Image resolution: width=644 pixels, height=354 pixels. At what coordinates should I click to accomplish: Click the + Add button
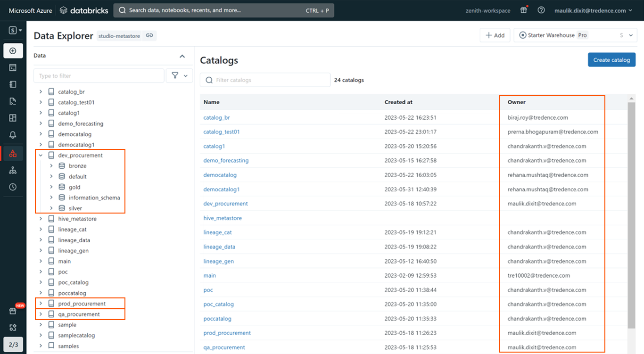pos(495,35)
